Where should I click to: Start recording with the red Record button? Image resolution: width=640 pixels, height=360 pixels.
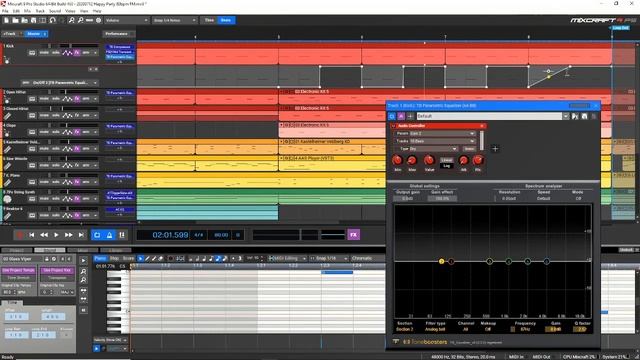[x=19, y=235]
